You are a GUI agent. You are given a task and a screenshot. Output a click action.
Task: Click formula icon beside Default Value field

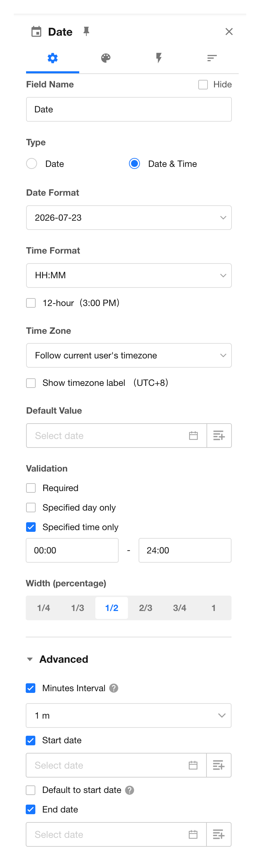219,436
